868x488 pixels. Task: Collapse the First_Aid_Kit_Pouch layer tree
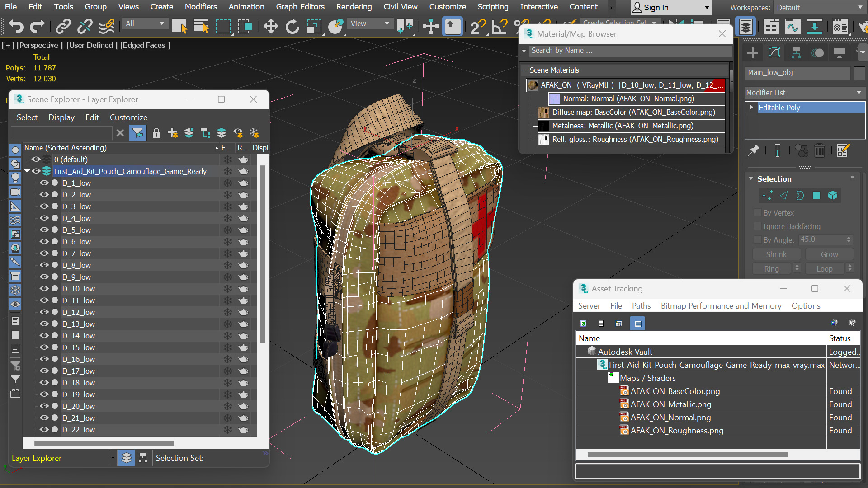(x=27, y=171)
